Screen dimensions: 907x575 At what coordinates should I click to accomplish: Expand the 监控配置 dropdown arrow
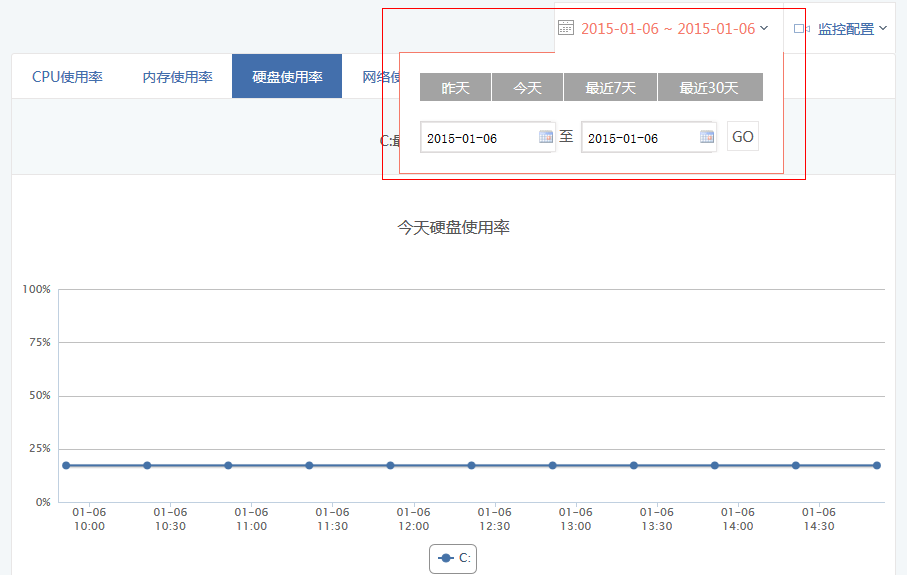click(883, 28)
